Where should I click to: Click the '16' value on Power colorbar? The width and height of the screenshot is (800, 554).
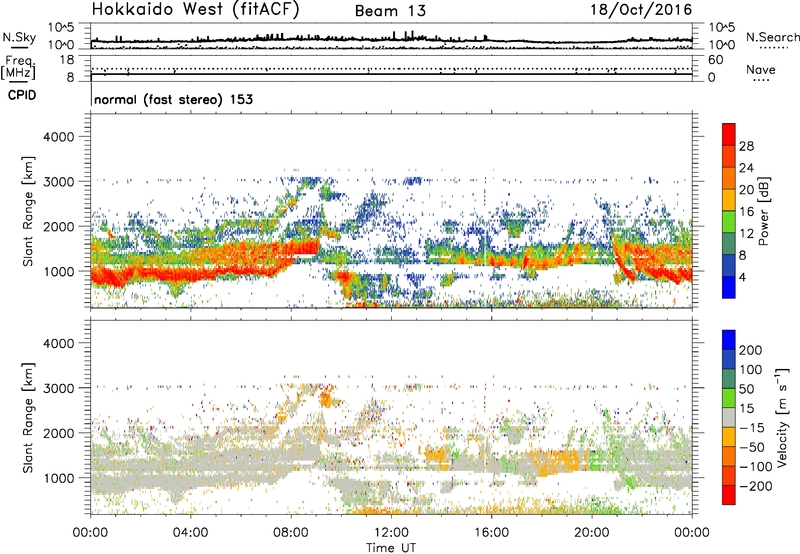pyautogui.click(x=746, y=212)
